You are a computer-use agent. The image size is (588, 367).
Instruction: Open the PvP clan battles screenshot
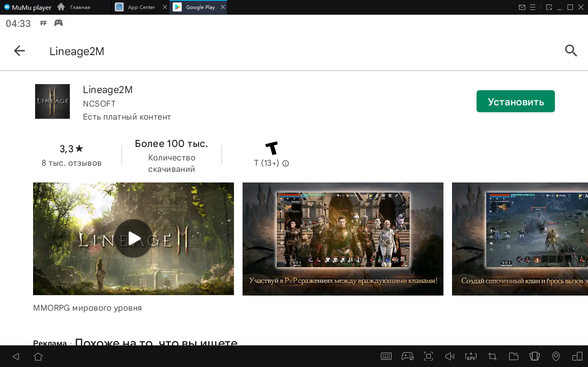pos(343,239)
